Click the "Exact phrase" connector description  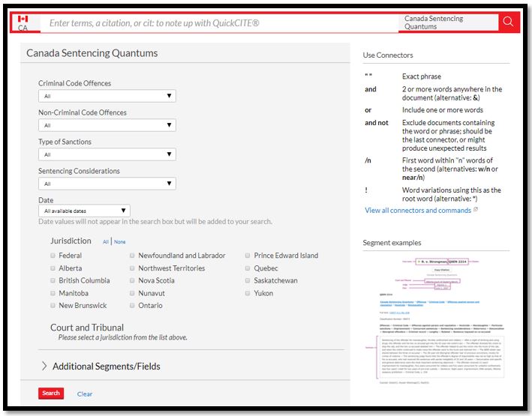click(422, 76)
